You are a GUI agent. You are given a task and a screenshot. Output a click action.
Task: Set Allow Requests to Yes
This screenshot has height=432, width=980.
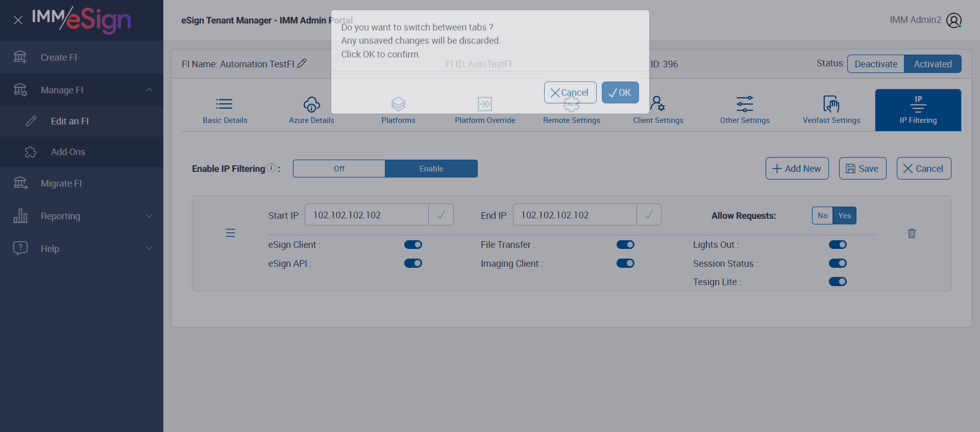844,216
